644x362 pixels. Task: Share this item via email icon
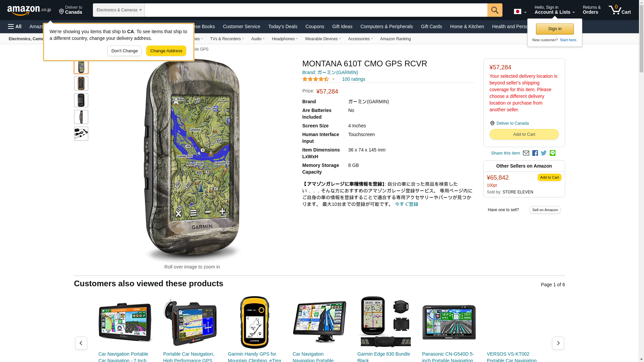pos(526,153)
